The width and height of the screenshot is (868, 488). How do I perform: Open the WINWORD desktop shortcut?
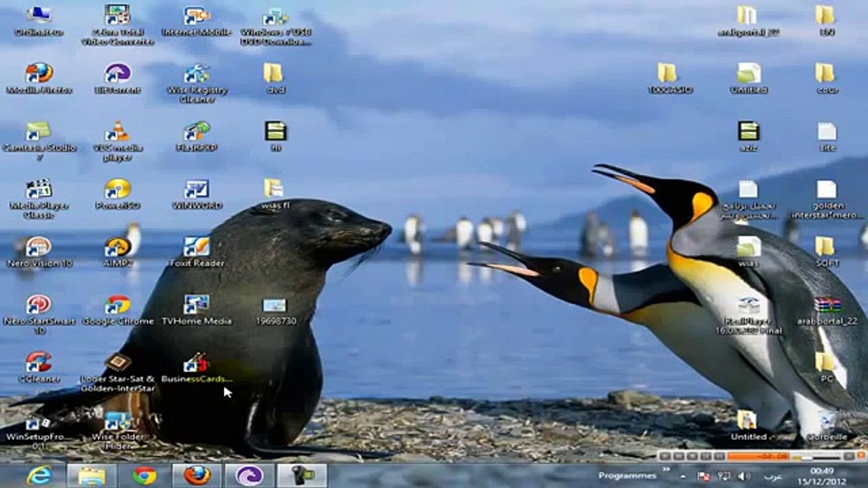point(196,190)
